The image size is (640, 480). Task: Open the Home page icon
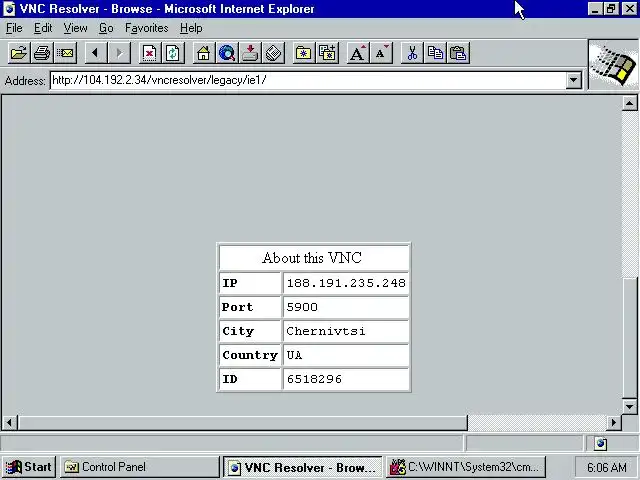[204, 53]
